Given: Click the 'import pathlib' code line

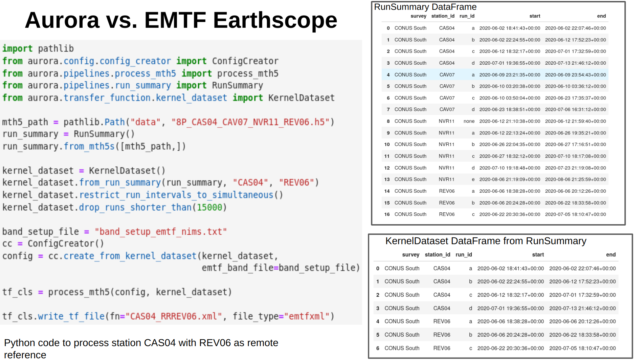Looking at the screenshot, I should 38,49.
